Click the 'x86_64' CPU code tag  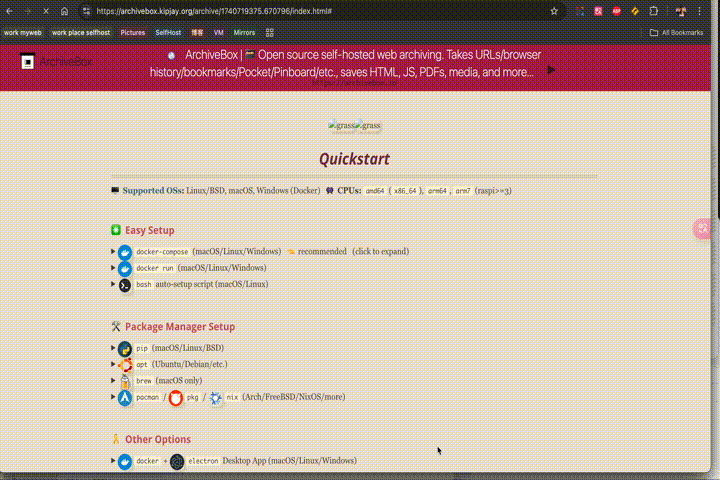405,191
